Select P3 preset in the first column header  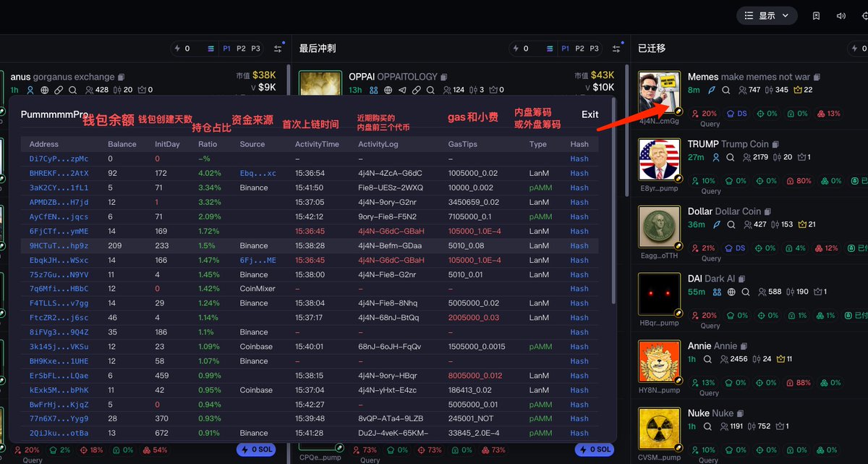[x=255, y=48]
